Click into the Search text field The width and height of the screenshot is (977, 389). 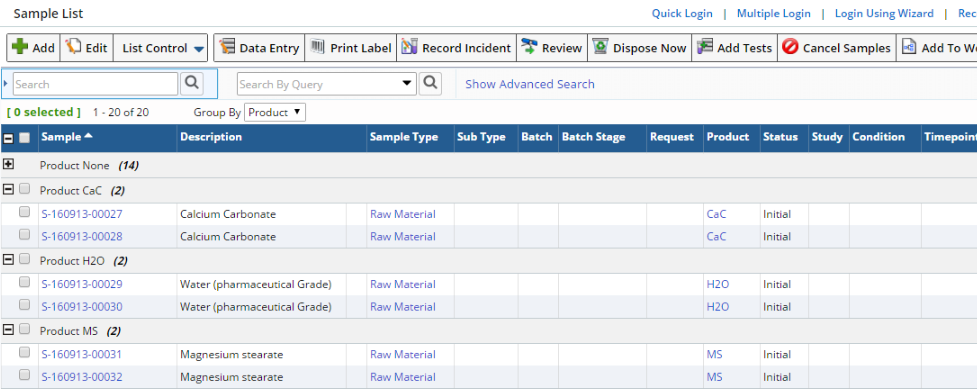point(95,84)
